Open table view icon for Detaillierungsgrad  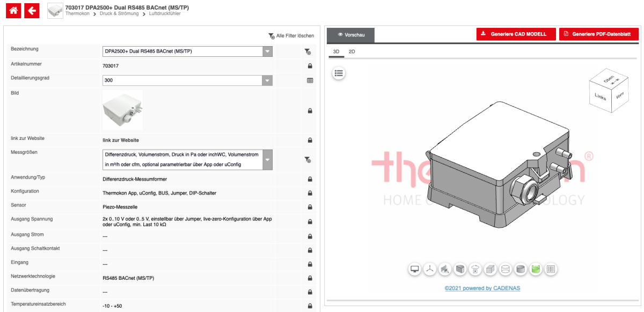pos(310,80)
